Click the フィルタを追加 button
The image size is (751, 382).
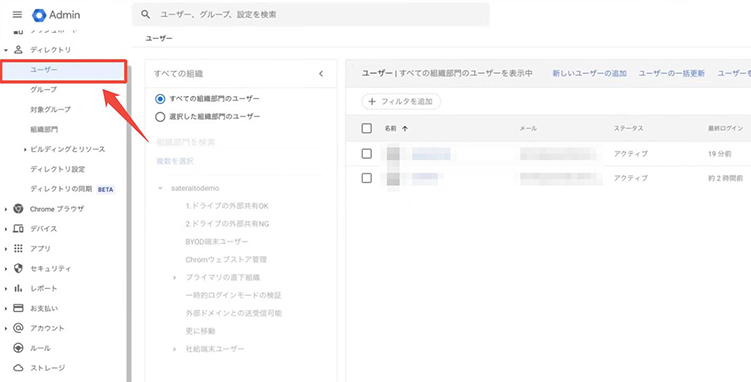[401, 101]
